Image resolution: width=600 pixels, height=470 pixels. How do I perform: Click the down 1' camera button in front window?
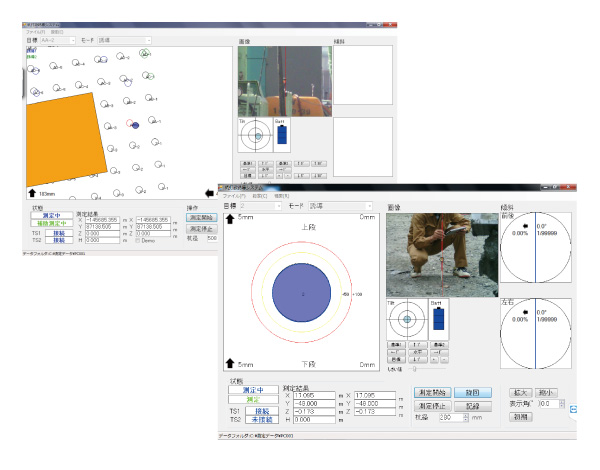coord(417,360)
